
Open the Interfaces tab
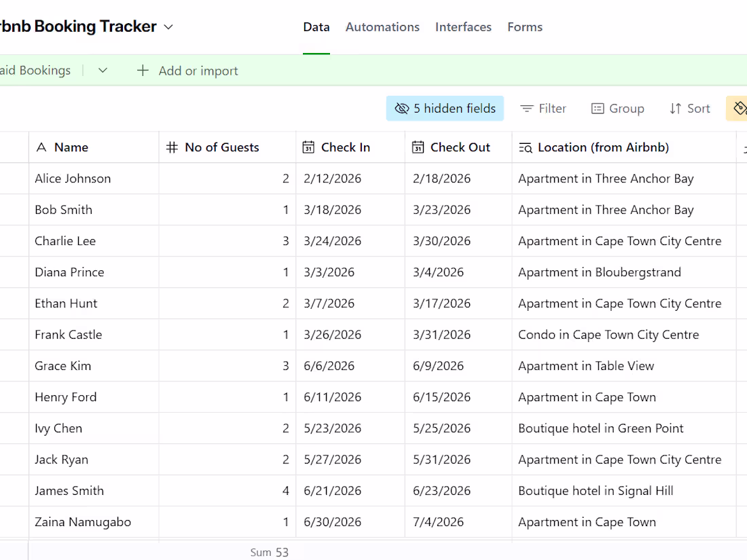(x=463, y=27)
